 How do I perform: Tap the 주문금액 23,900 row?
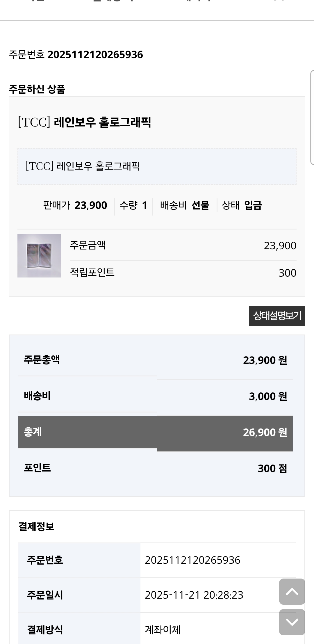point(183,245)
